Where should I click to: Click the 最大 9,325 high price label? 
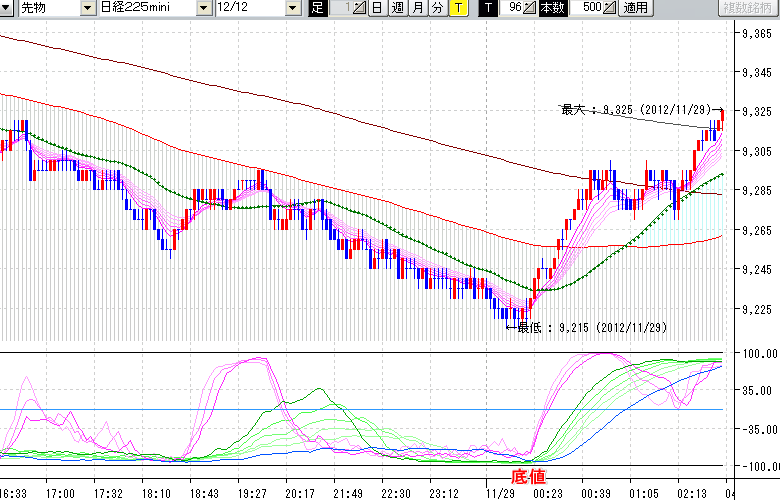tap(635, 110)
